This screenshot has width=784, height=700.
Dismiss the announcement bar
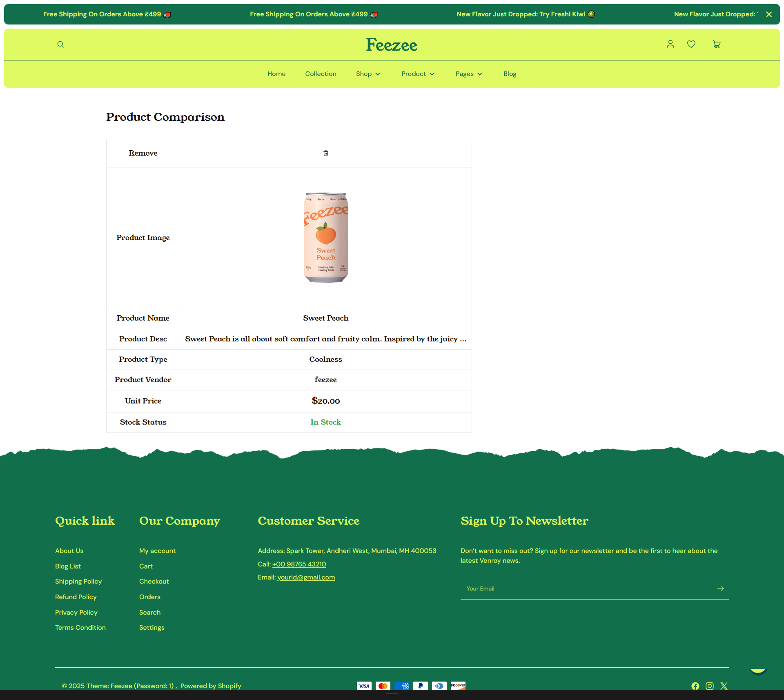click(x=769, y=14)
